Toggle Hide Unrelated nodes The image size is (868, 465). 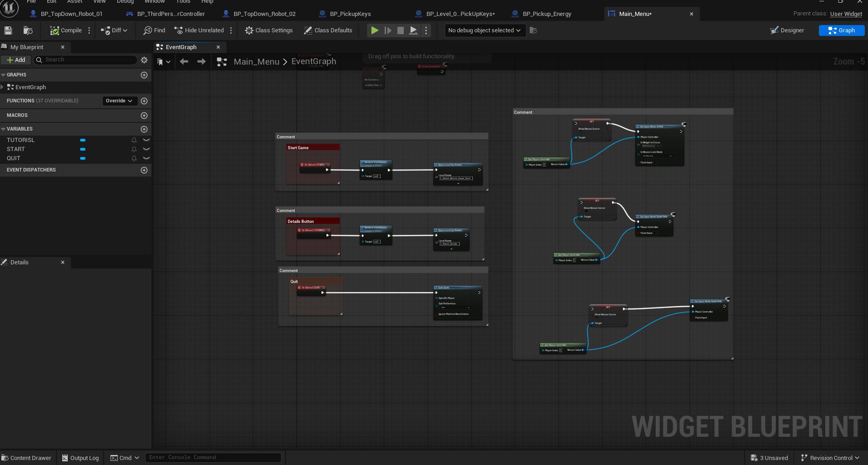point(199,30)
